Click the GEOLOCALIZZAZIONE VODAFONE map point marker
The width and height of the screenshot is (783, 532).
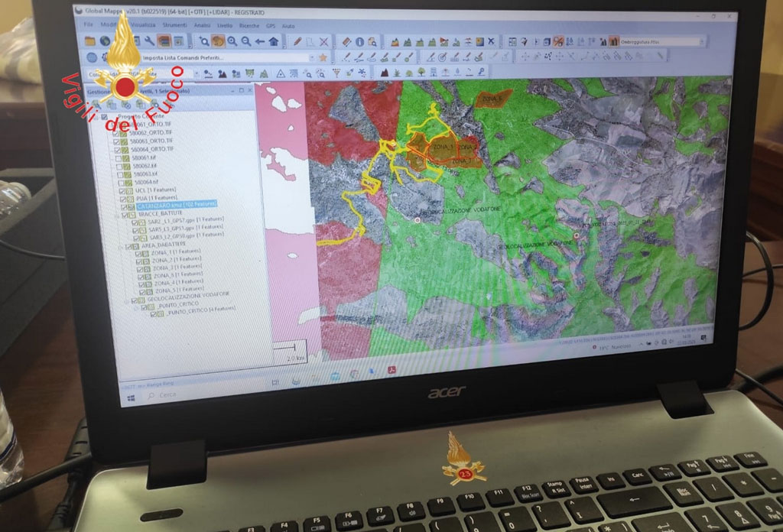(x=417, y=219)
